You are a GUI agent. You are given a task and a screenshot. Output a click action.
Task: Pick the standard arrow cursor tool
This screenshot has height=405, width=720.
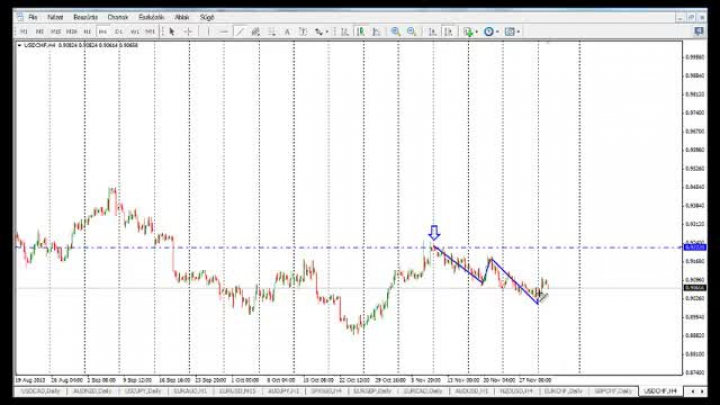(x=172, y=32)
